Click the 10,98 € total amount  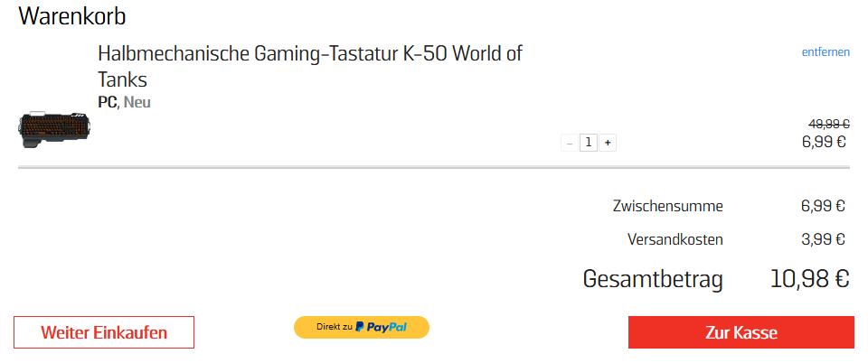(x=809, y=279)
